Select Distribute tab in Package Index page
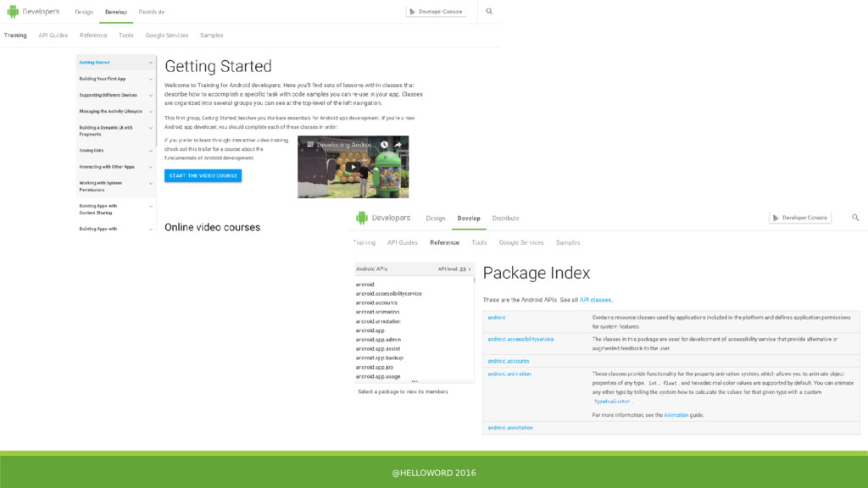 [506, 218]
